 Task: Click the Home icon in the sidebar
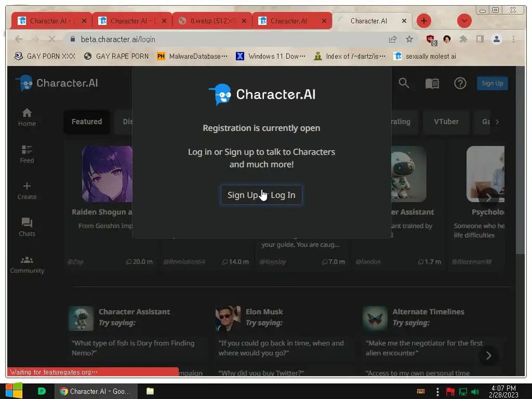coord(27,113)
